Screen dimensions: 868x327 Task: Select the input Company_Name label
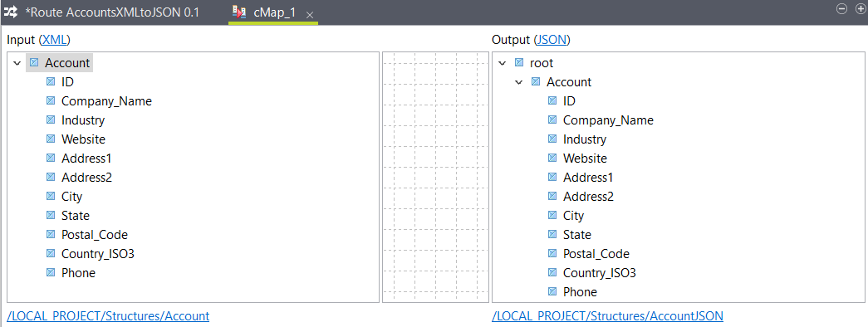pos(107,101)
